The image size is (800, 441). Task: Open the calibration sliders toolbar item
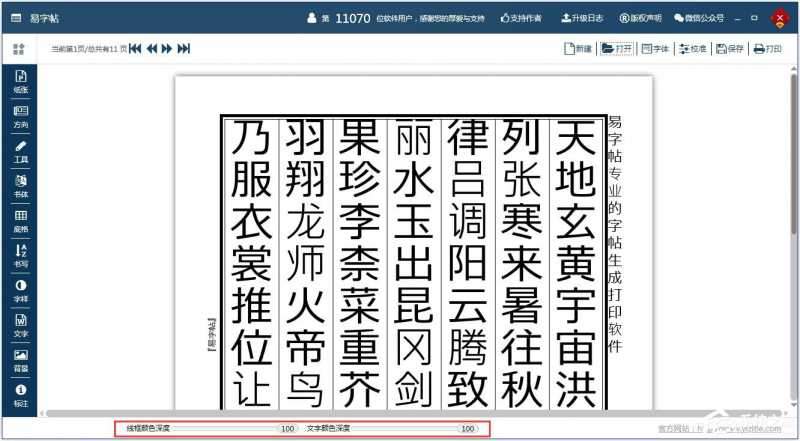[692, 48]
